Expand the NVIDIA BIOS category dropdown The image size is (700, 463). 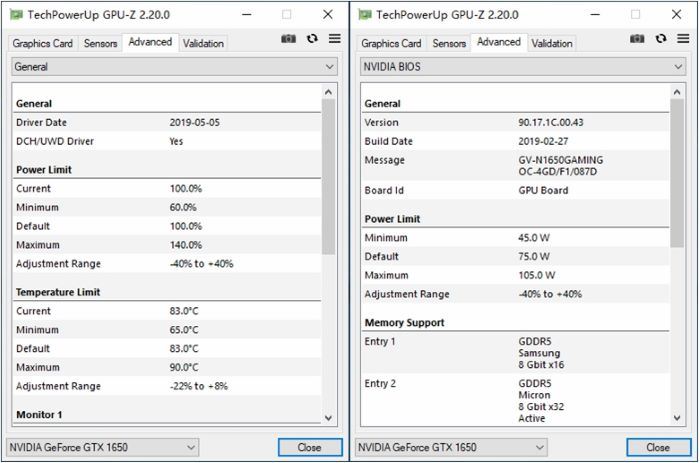[x=522, y=66]
